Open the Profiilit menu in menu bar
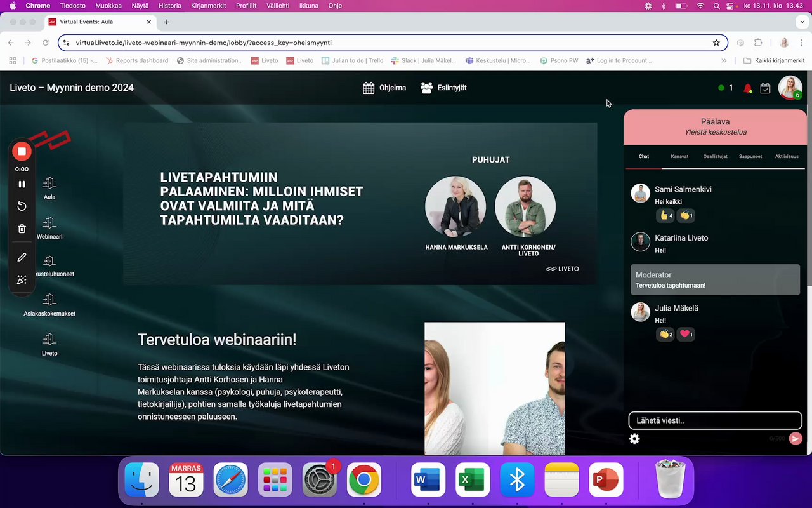This screenshot has width=812, height=508. pos(246,6)
